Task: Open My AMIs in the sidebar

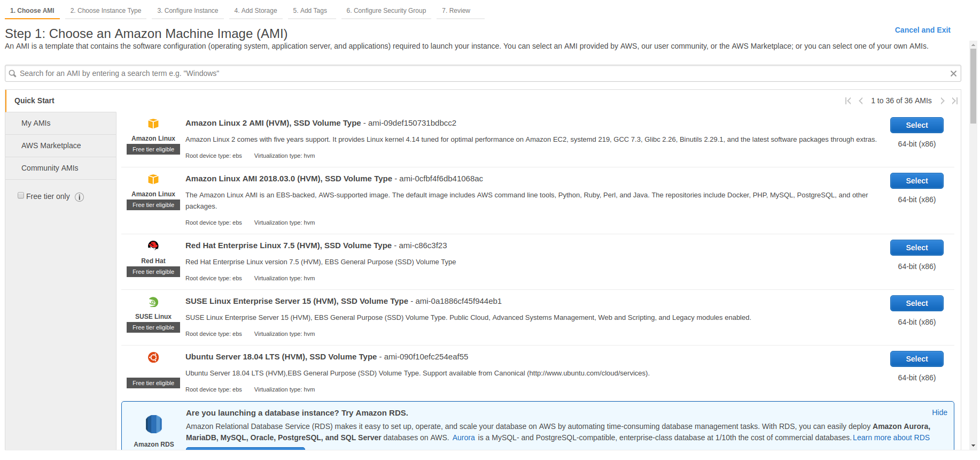Action: pyautogui.click(x=61, y=123)
